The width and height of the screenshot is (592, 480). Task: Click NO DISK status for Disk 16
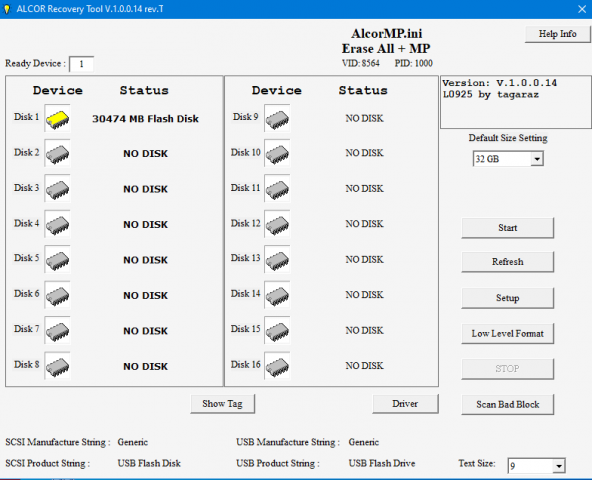pyautogui.click(x=364, y=366)
